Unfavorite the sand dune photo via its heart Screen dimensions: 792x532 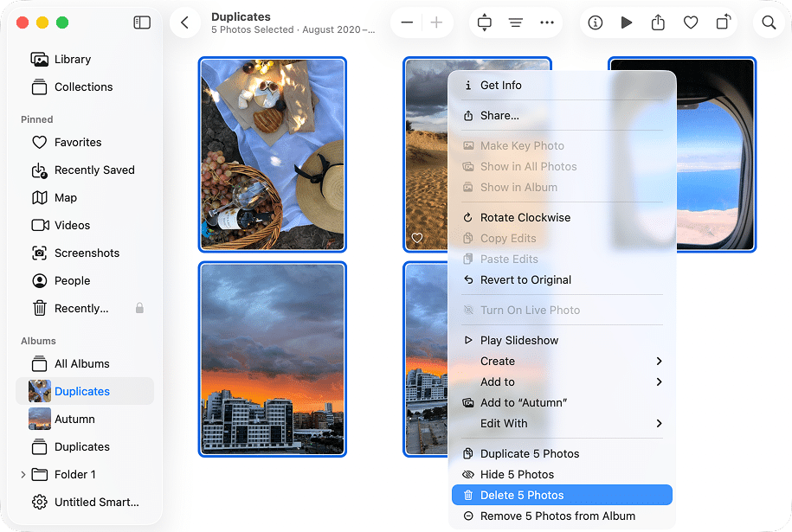point(418,237)
